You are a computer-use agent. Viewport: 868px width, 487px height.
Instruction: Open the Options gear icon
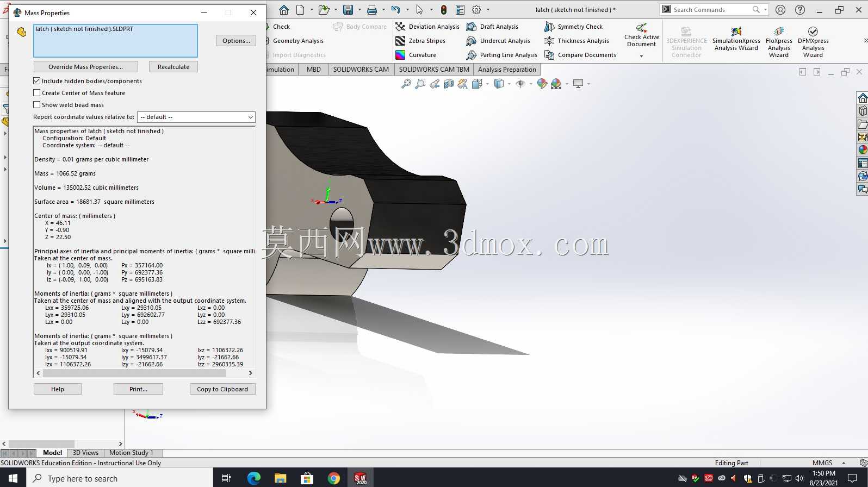pos(476,10)
